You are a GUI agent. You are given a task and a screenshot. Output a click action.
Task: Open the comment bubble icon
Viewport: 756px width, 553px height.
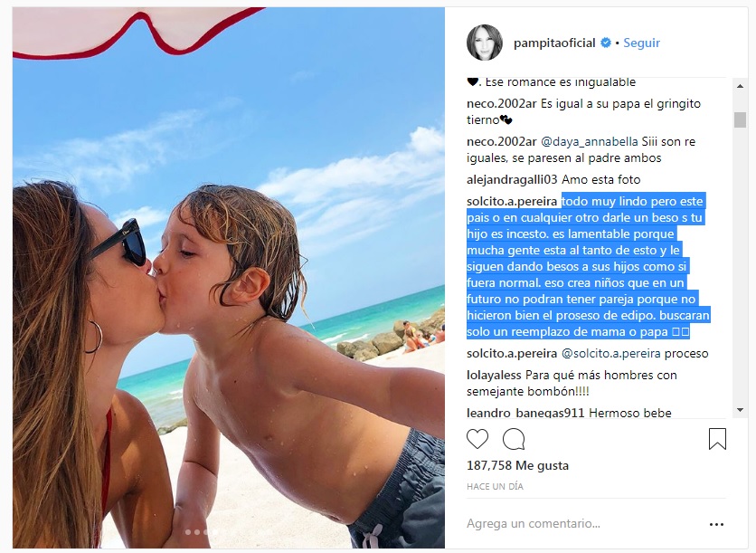(514, 439)
